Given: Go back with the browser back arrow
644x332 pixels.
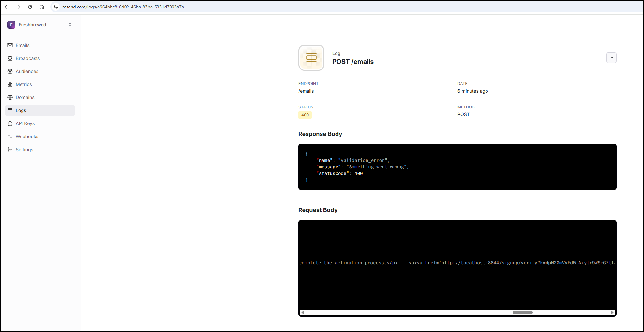Looking at the screenshot, I should point(7,7).
